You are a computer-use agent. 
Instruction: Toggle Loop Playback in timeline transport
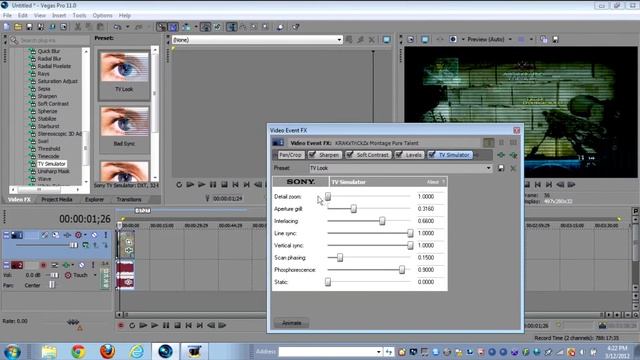pos(132,325)
